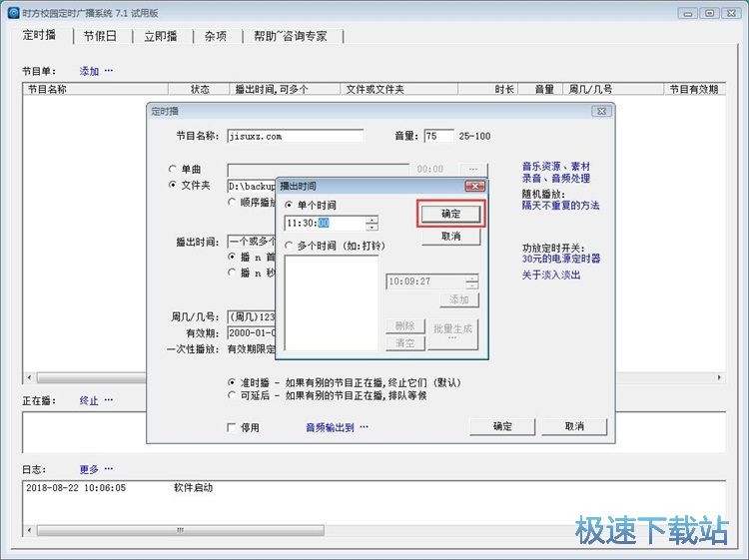
Task: Click the browse … button for 单曲
Action: click(x=473, y=169)
